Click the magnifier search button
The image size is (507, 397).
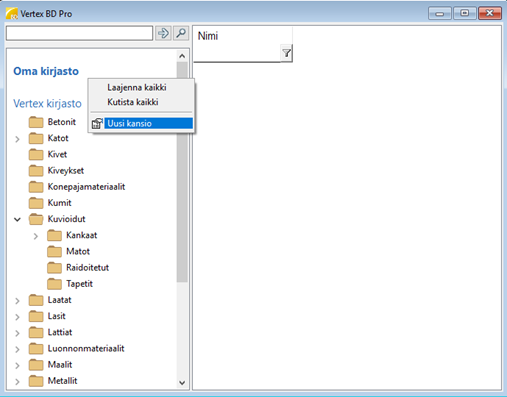click(x=181, y=33)
